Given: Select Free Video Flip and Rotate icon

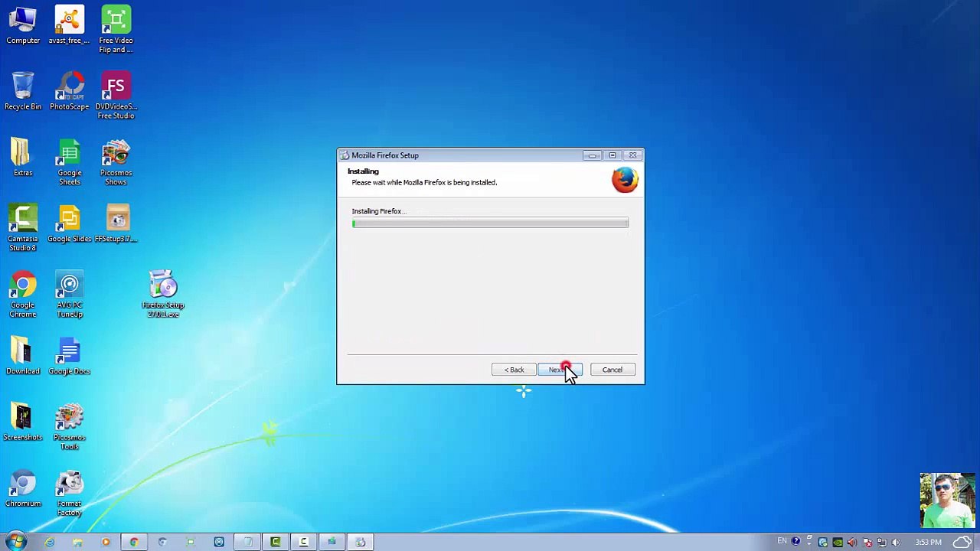Looking at the screenshot, I should [116, 31].
